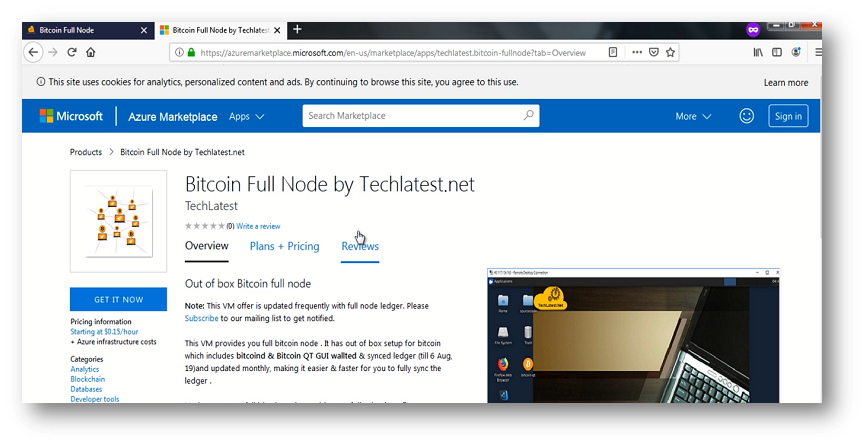Click the smiley feedback icon
The width and height of the screenshot is (864, 445).
[747, 116]
